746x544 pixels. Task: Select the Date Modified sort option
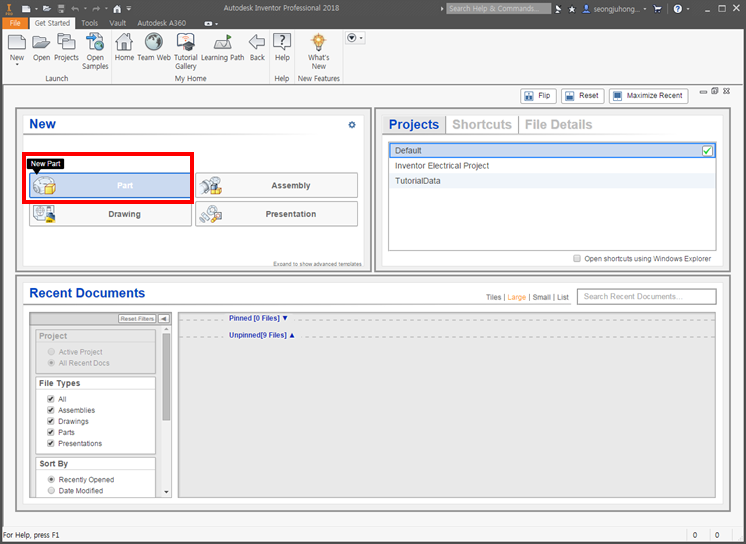pos(51,490)
